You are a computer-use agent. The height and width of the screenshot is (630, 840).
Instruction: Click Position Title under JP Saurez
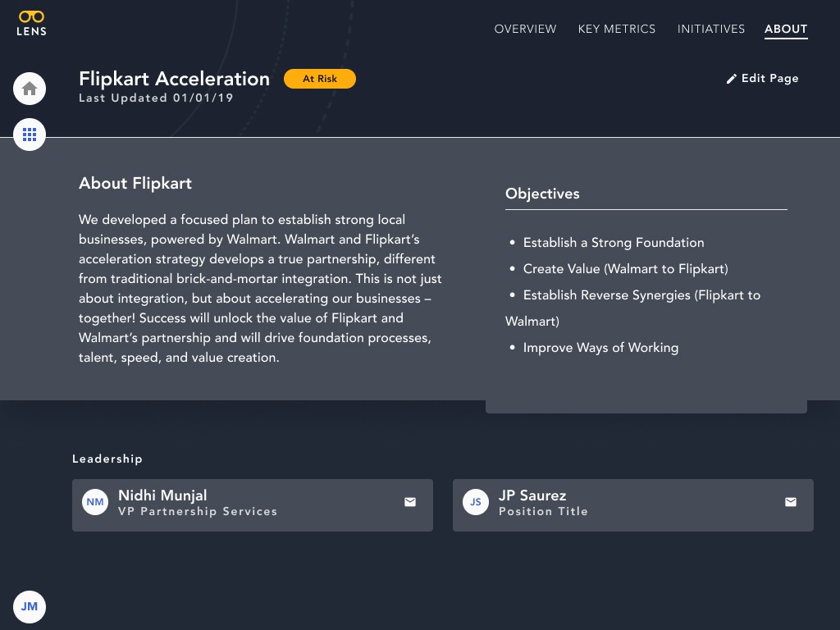point(543,512)
